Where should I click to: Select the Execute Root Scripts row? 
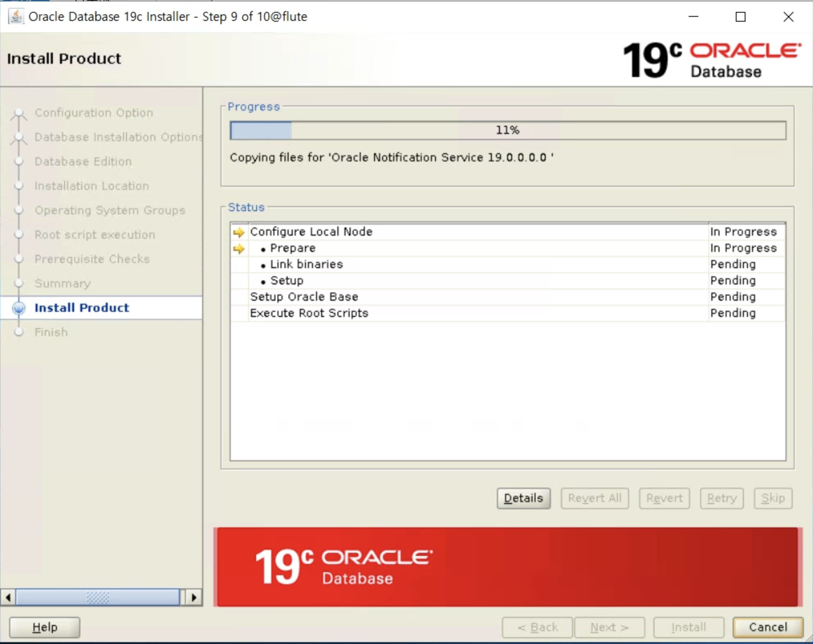508,313
